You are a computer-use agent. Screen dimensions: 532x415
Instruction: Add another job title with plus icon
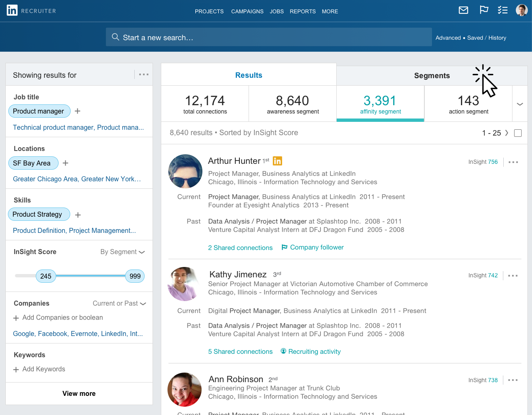point(77,111)
